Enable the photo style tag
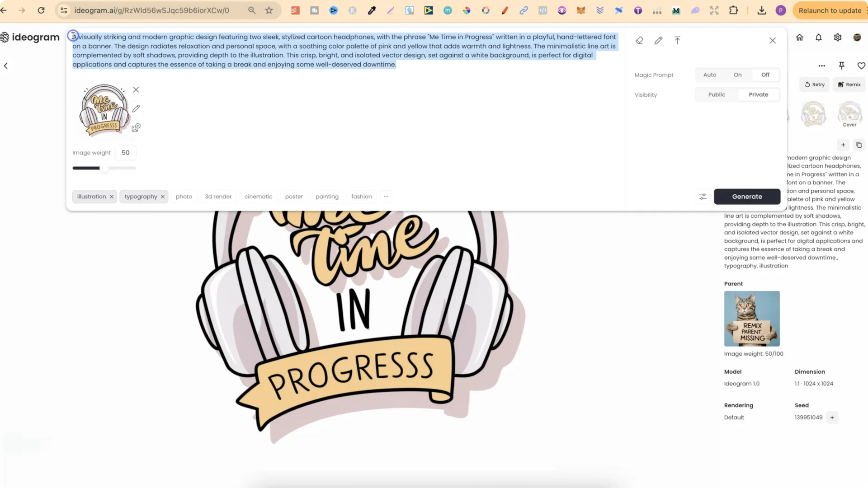Image resolution: width=868 pixels, height=488 pixels. [184, 197]
